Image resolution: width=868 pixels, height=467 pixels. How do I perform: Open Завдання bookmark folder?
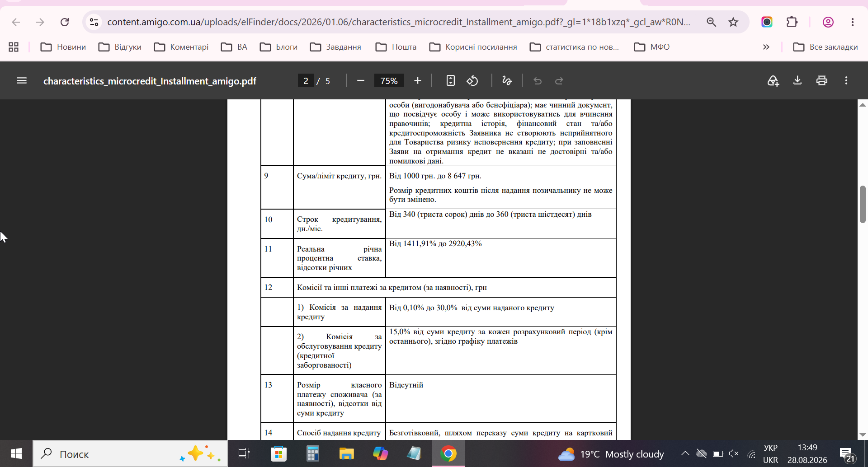click(335, 47)
